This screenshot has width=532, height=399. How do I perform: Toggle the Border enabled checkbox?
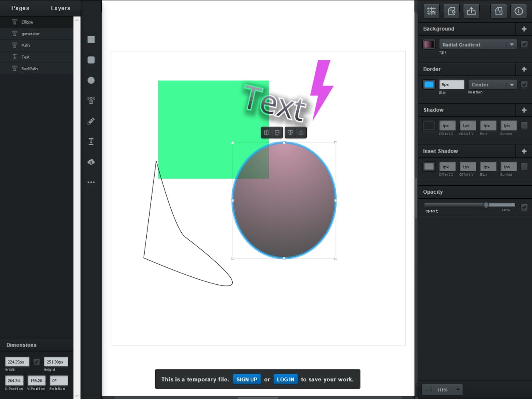click(525, 84)
